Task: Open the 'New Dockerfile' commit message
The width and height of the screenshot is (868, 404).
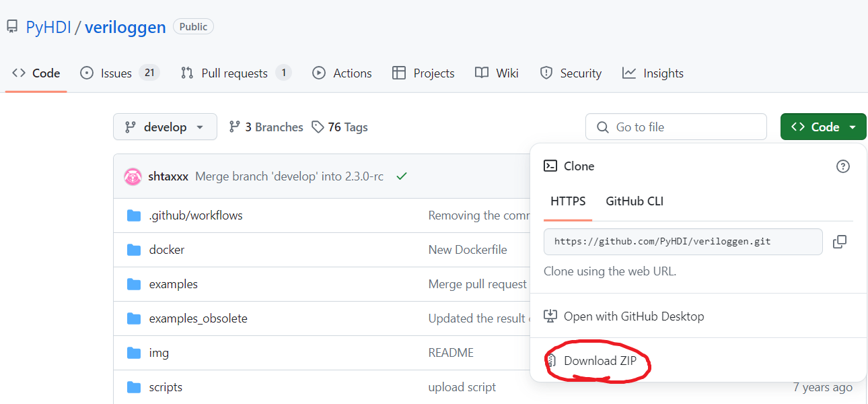Action: (x=468, y=250)
